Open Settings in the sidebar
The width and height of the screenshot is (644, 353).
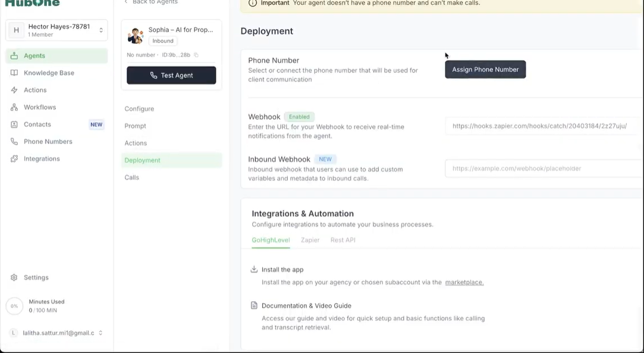(56, 277)
